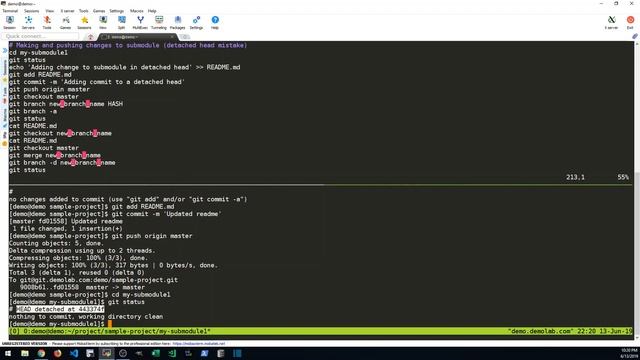Toggle the X server icon
Image resolution: width=640 pixels, height=360 pixels.
(611, 22)
